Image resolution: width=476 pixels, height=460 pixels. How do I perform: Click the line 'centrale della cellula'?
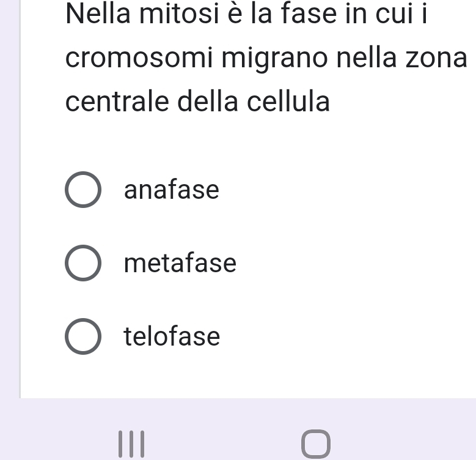coord(197,102)
